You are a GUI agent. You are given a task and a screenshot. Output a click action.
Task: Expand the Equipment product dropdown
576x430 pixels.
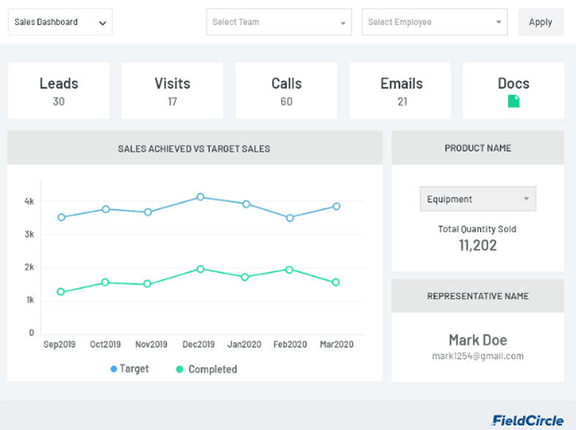[478, 199]
